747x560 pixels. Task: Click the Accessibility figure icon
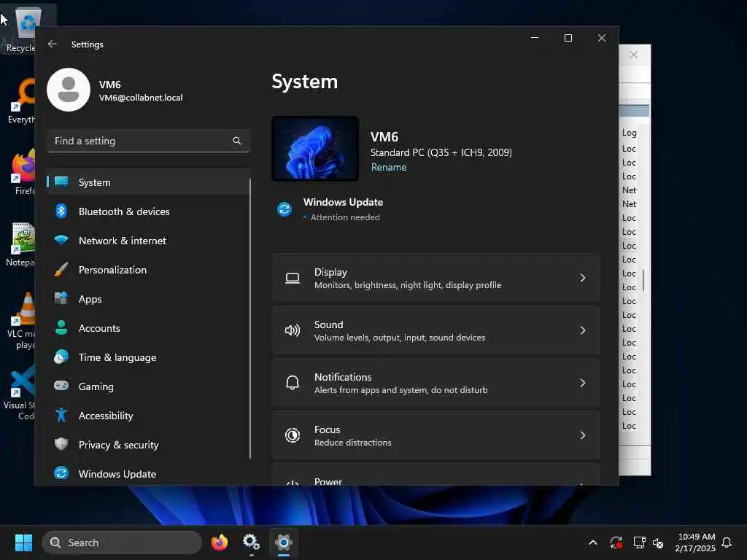point(61,415)
